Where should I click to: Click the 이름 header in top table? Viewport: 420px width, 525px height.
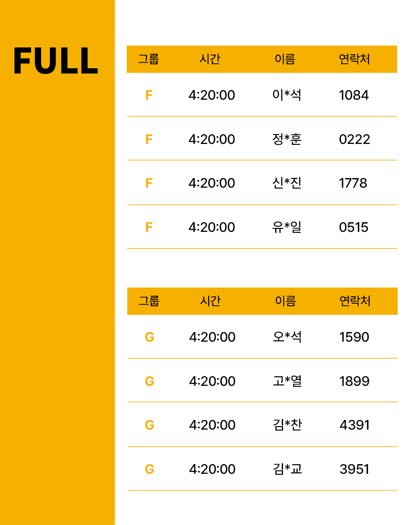[285, 59]
